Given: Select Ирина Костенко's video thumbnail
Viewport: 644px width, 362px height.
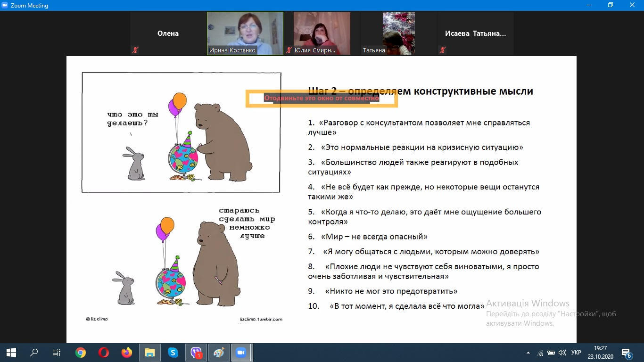Looking at the screenshot, I should 245,33.
